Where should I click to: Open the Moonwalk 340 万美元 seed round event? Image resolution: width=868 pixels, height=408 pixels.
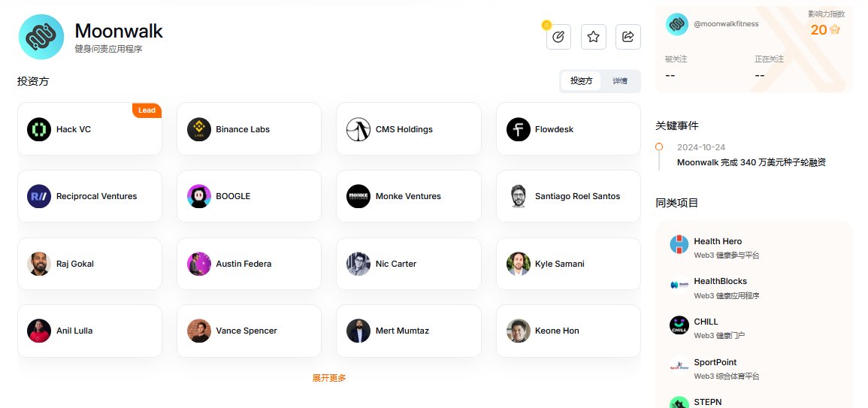[x=752, y=162]
